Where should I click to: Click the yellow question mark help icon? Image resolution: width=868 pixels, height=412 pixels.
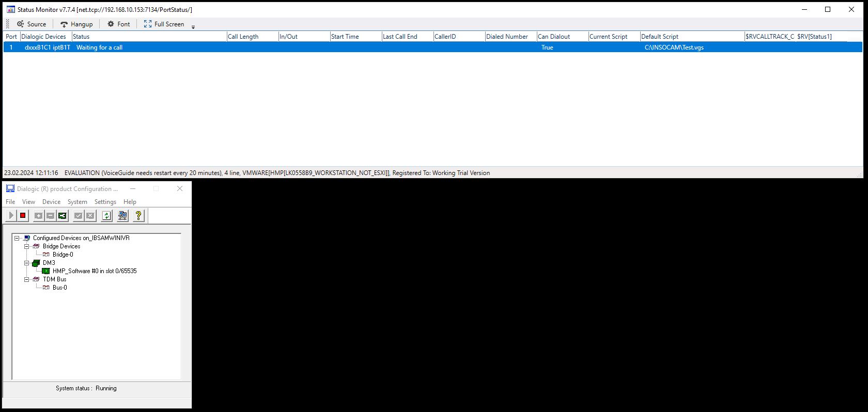138,216
